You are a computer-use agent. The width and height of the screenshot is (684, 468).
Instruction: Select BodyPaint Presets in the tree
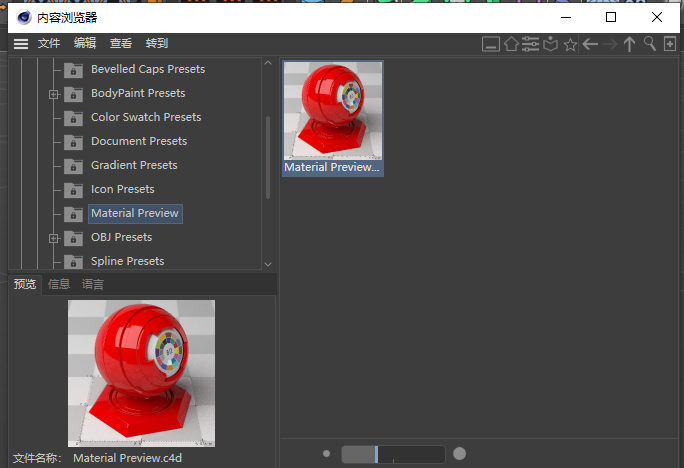point(138,93)
